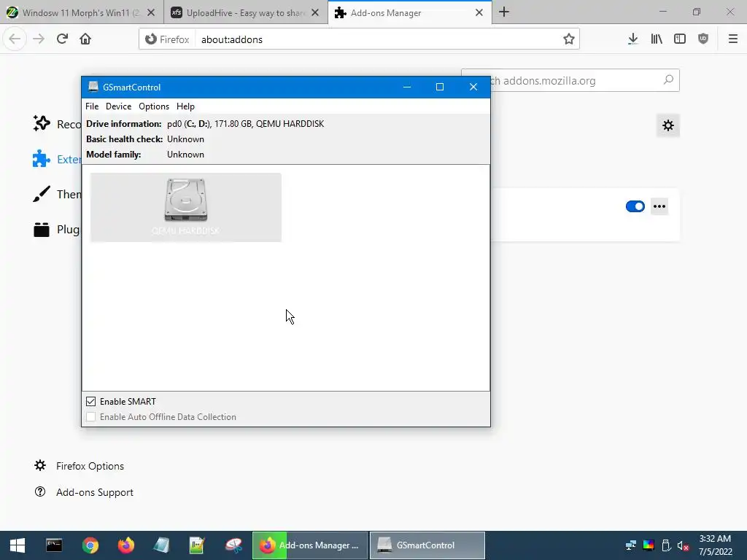This screenshot has width=747, height=560.
Task: Click the muted volume tray icon
Action: pyautogui.click(x=683, y=545)
